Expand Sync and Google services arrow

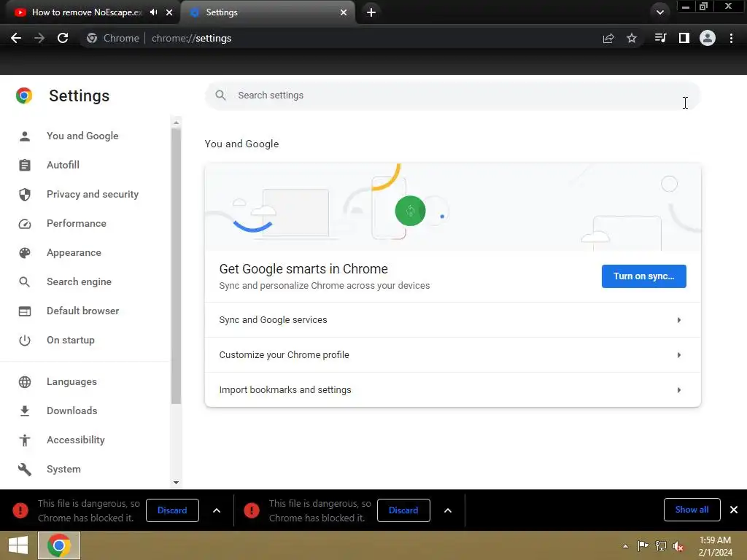(x=679, y=320)
